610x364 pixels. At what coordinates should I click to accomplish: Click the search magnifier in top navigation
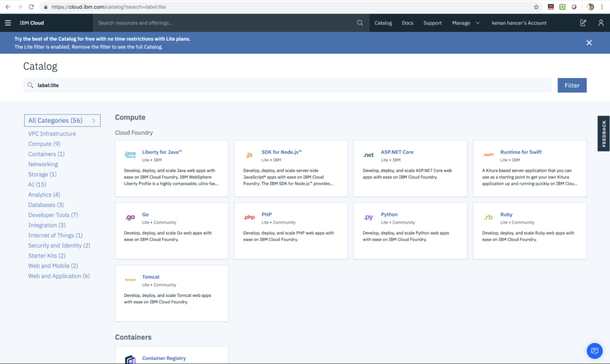pos(360,23)
